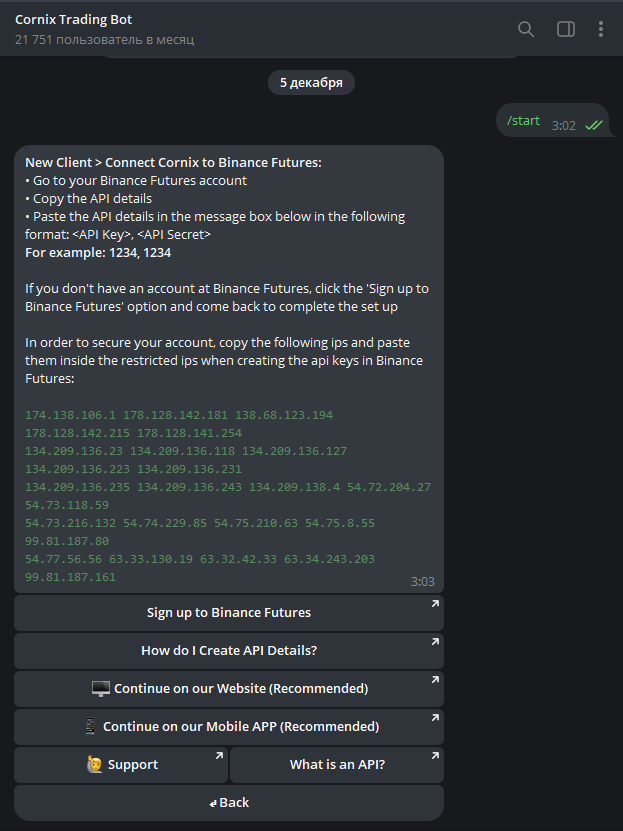Open the search icon in chat header
623x831 pixels.
[526, 29]
